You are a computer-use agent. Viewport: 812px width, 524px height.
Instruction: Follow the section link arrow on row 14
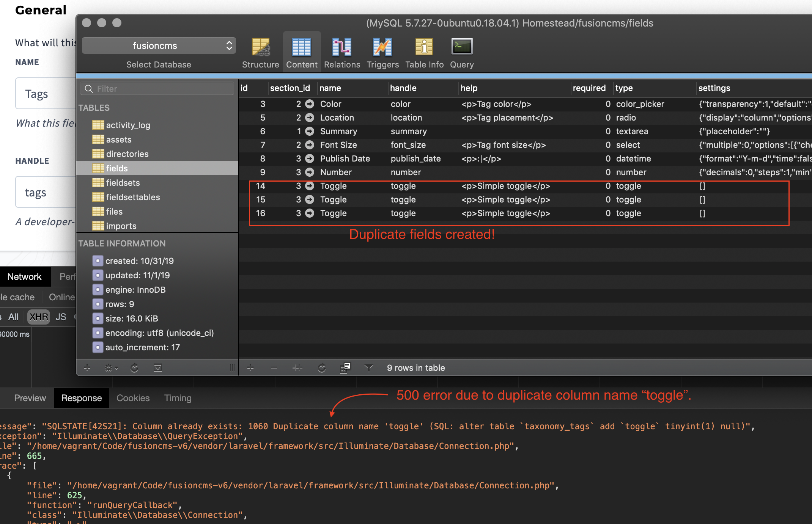(310, 186)
